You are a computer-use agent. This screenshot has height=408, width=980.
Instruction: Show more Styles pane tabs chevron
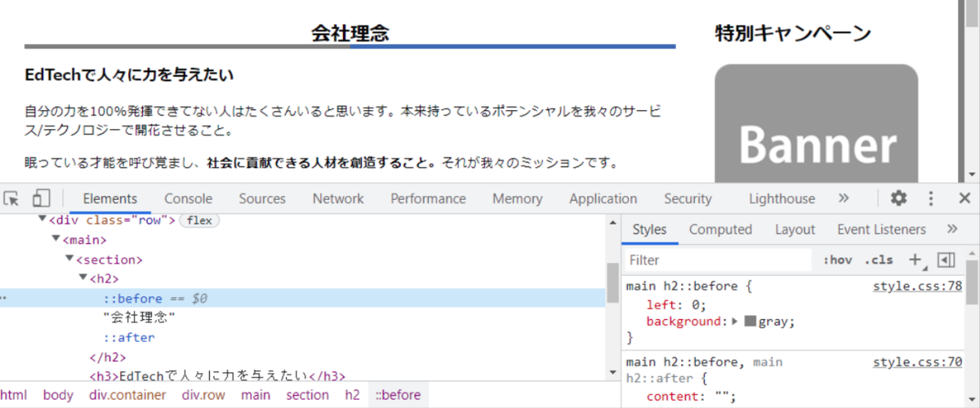coord(952,229)
